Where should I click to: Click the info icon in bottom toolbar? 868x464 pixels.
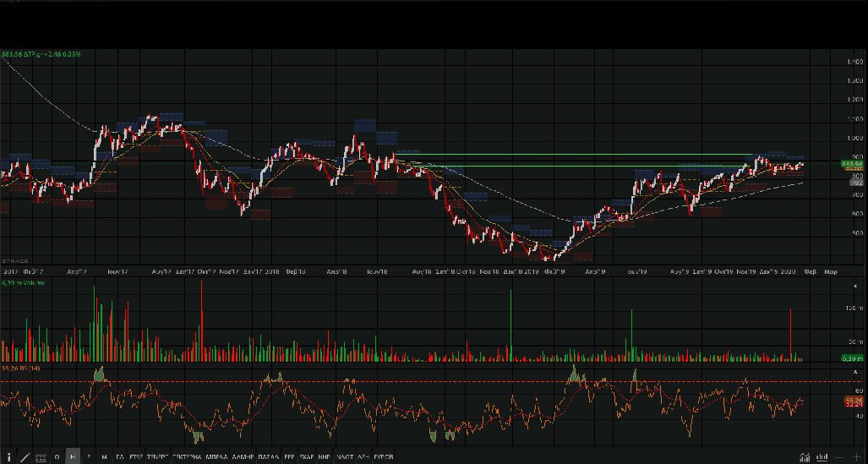coord(8,456)
